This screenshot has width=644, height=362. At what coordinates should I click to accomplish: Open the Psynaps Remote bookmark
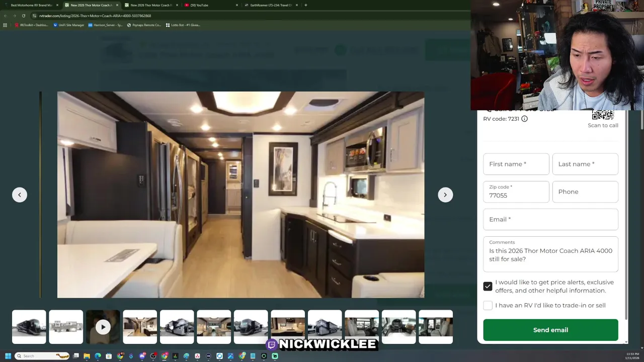tap(144, 25)
